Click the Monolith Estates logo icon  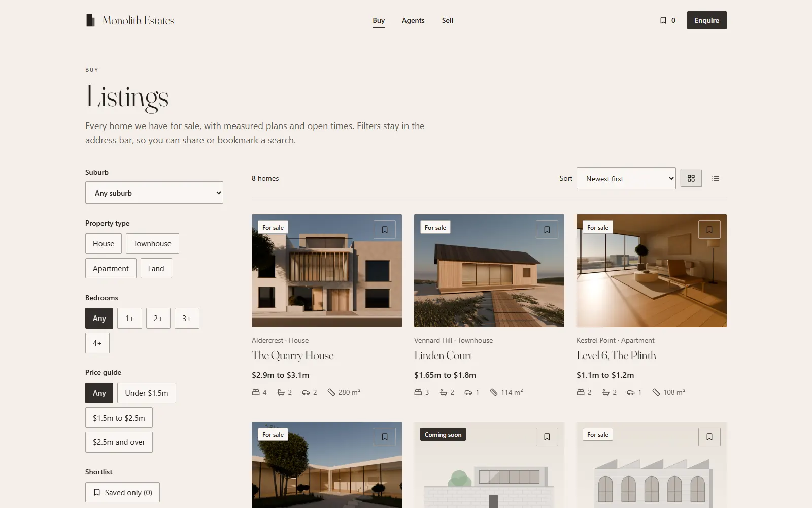[90, 20]
